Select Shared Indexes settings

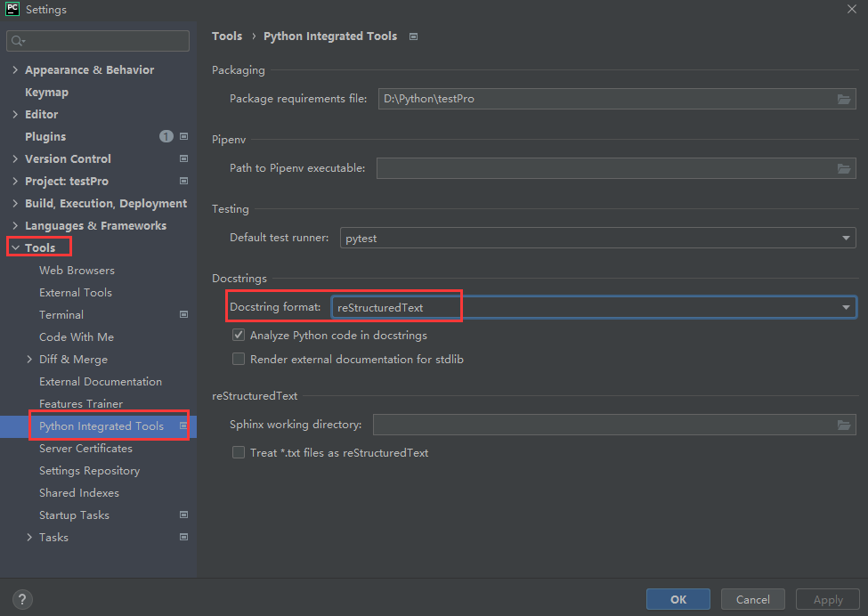(79, 492)
